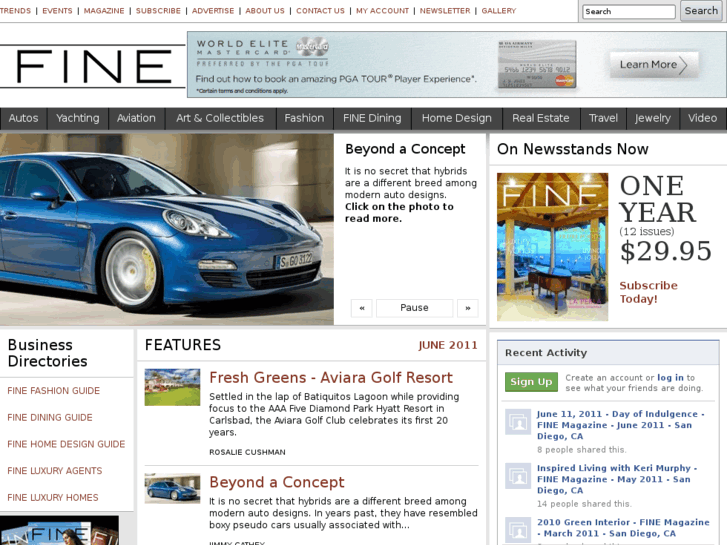Click the $29.95 subscription price

coord(666,251)
